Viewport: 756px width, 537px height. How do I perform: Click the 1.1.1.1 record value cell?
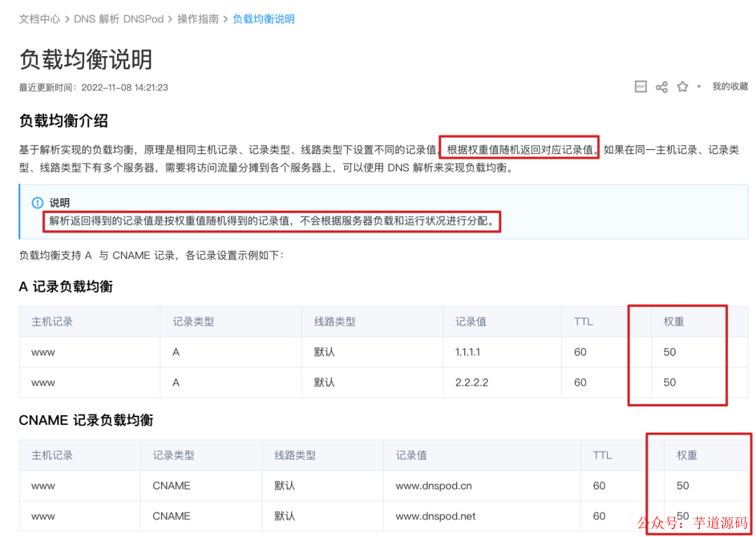point(468,352)
